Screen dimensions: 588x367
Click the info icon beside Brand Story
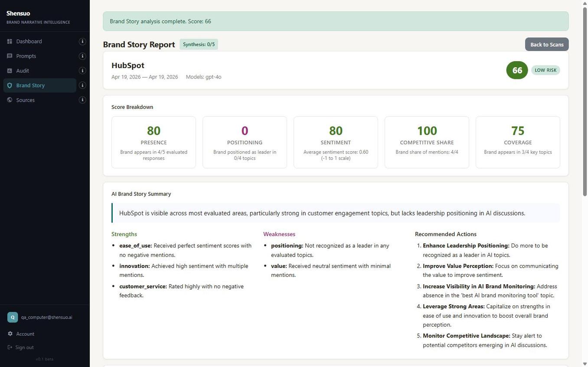[82, 85]
